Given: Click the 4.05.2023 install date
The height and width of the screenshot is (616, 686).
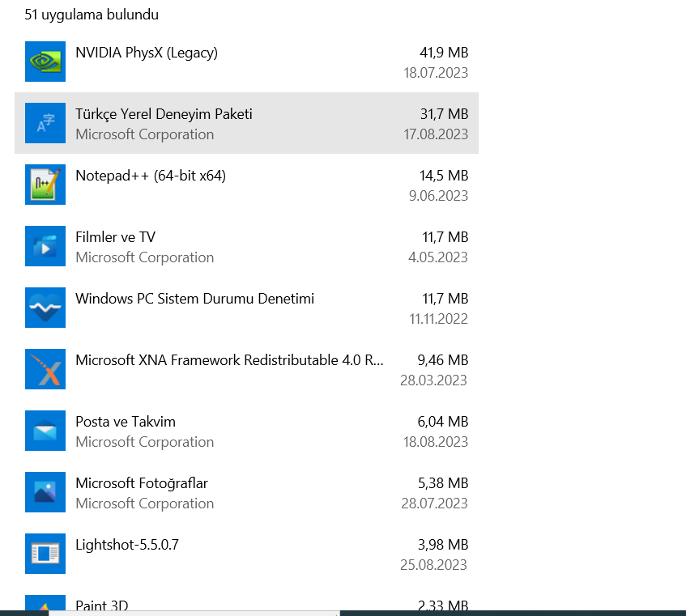Looking at the screenshot, I should click(438, 257).
